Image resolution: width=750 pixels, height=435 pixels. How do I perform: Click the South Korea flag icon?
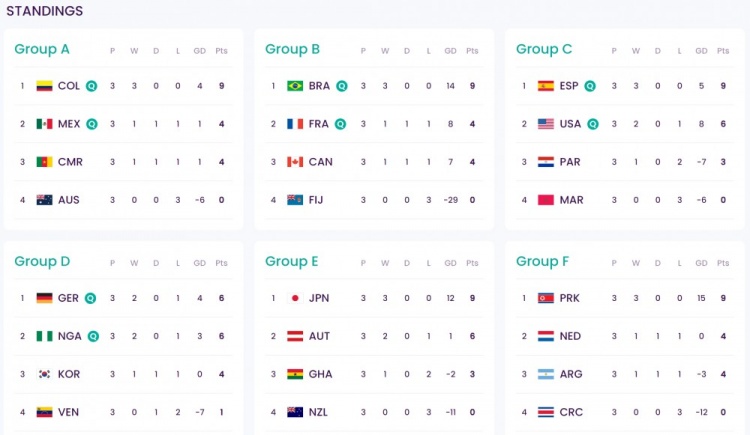(44, 374)
